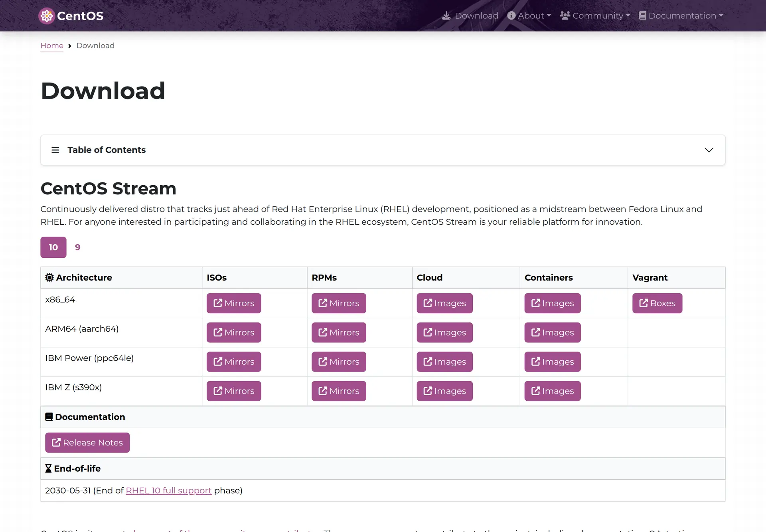Expand the Table of Contents chevron
The height and width of the screenshot is (532, 766).
[709, 150]
